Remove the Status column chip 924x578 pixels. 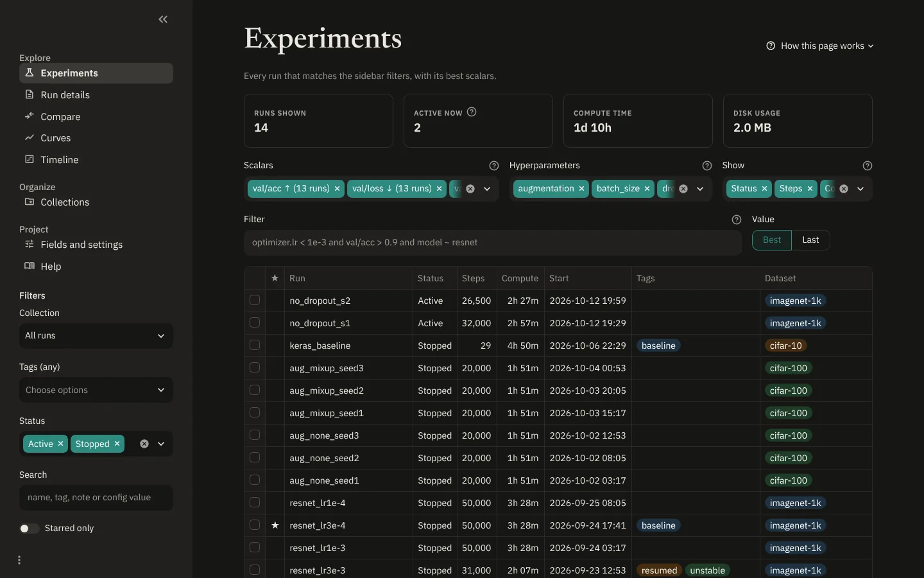[765, 189]
